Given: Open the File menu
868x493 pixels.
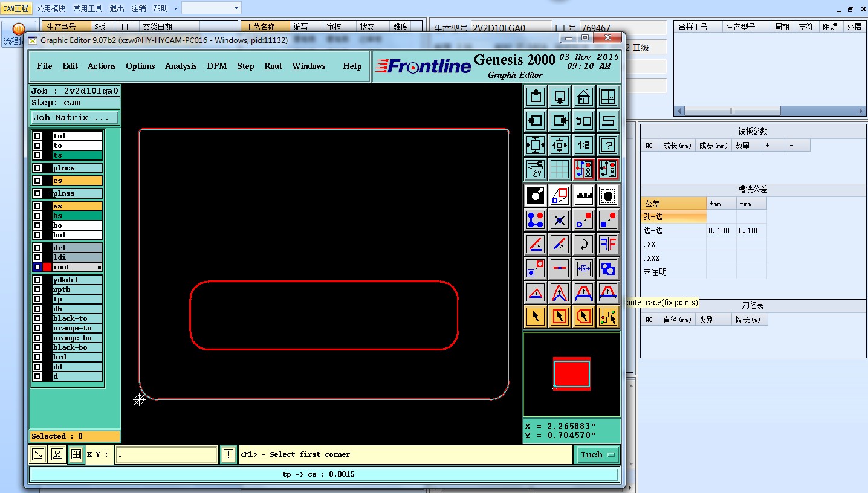Looking at the screenshot, I should point(44,66).
